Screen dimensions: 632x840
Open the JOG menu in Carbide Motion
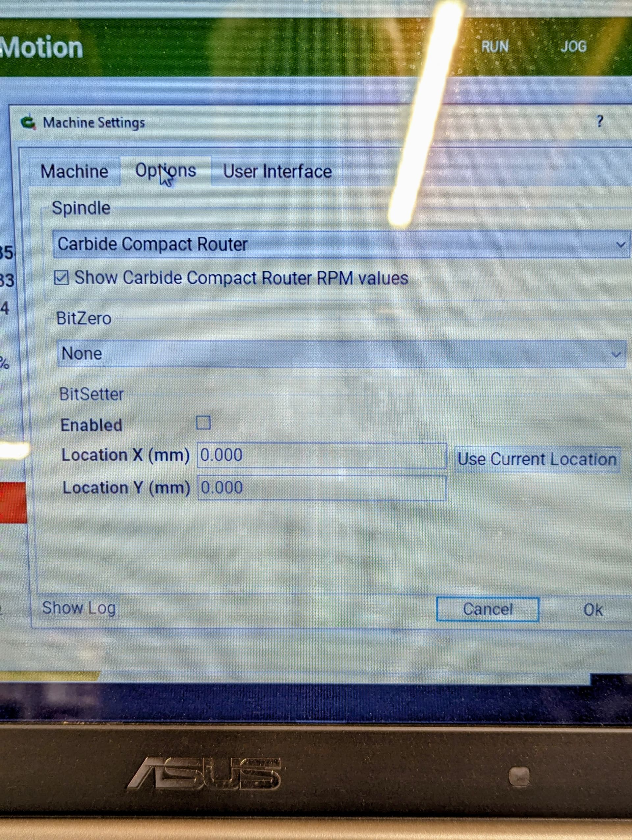click(573, 46)
